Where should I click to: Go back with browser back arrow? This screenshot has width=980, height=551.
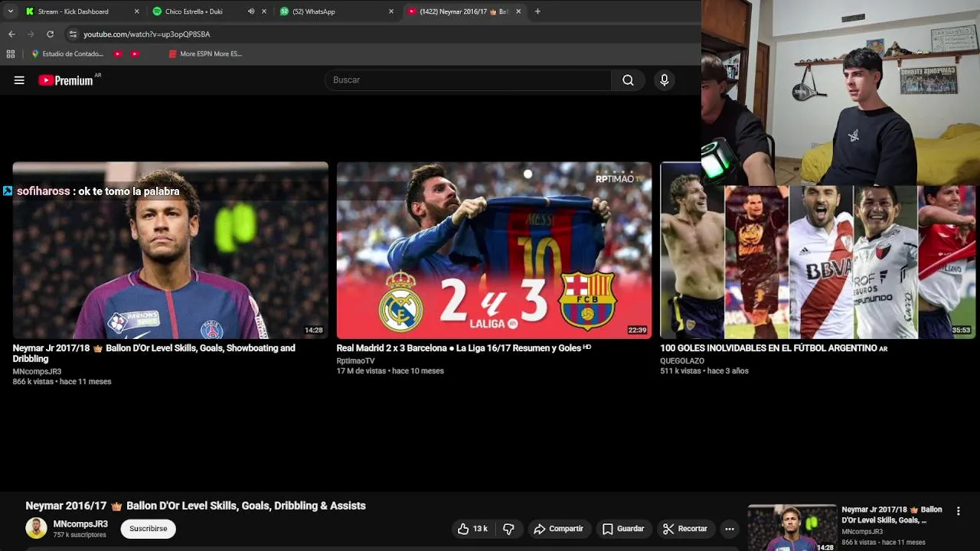(x=11, y=34)
